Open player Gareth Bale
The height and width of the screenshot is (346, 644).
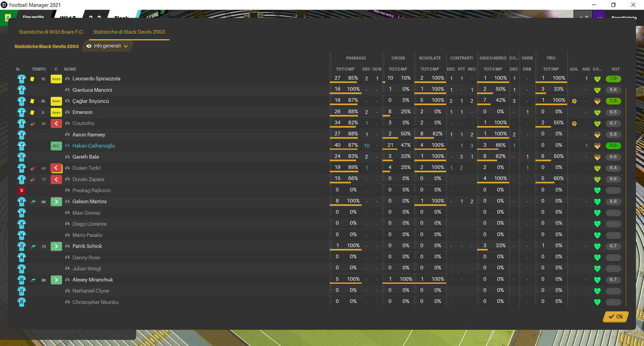86,157
